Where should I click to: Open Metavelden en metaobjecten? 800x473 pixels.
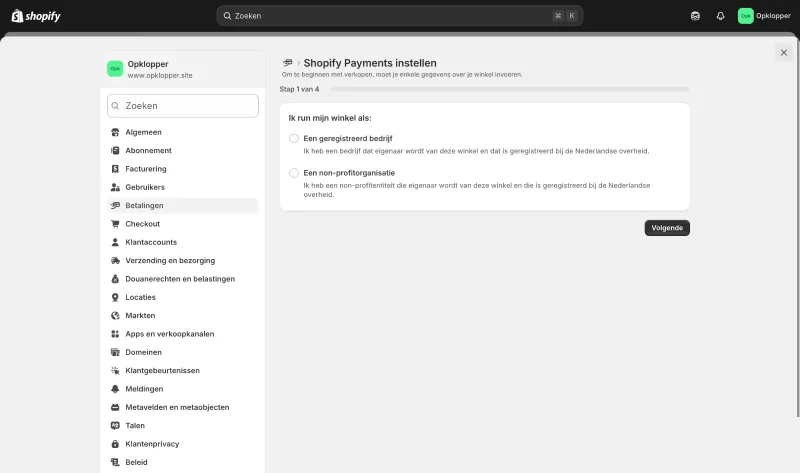tap(183, 408)
